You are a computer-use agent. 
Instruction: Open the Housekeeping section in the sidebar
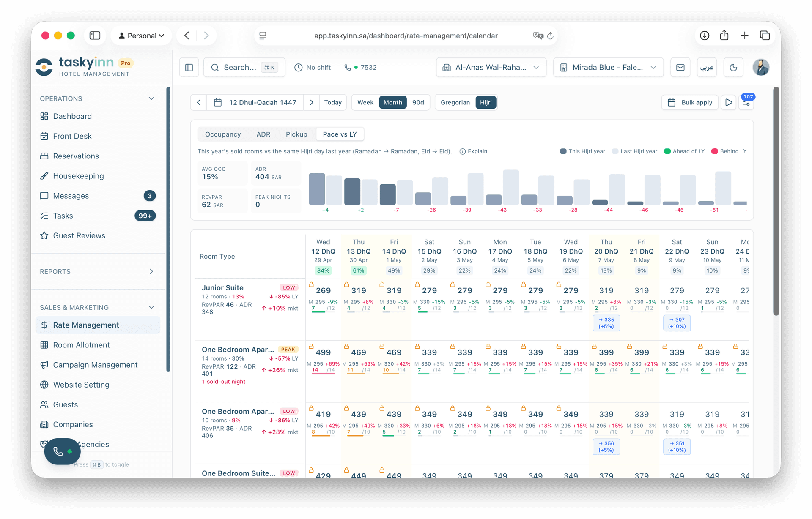78,176
